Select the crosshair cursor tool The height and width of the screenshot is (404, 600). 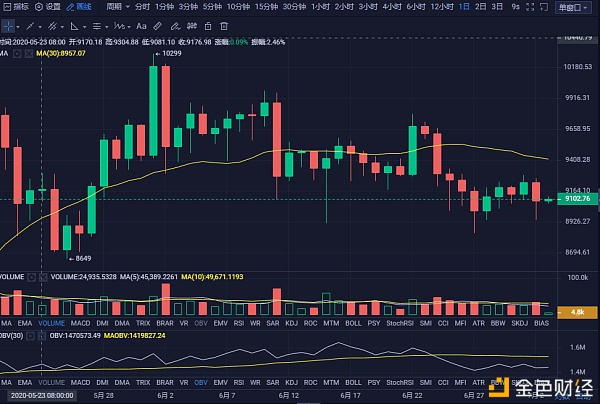click(x=8, y=26)
